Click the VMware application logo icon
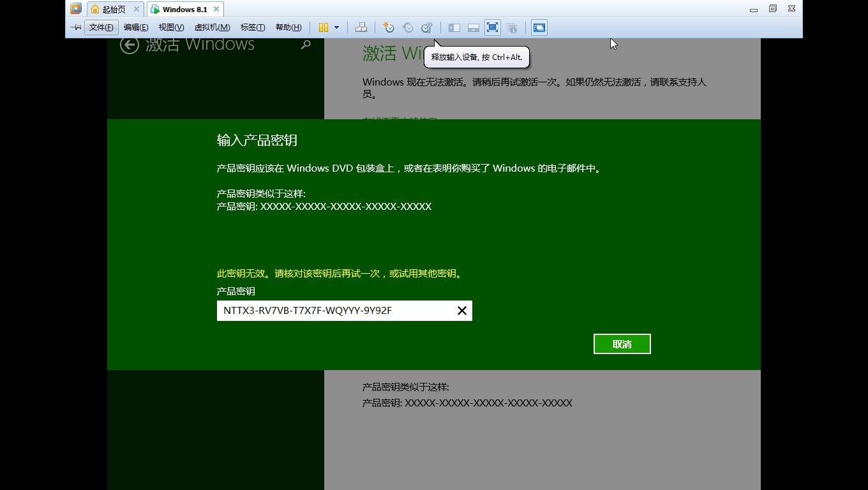 point(76,9)
